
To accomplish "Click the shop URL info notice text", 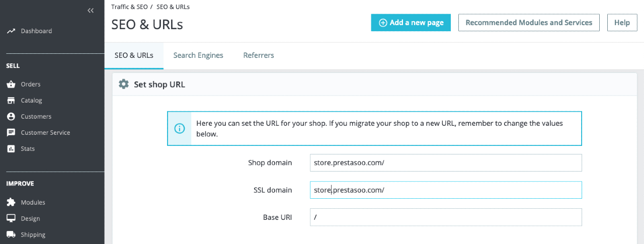I will click(379, 129).
